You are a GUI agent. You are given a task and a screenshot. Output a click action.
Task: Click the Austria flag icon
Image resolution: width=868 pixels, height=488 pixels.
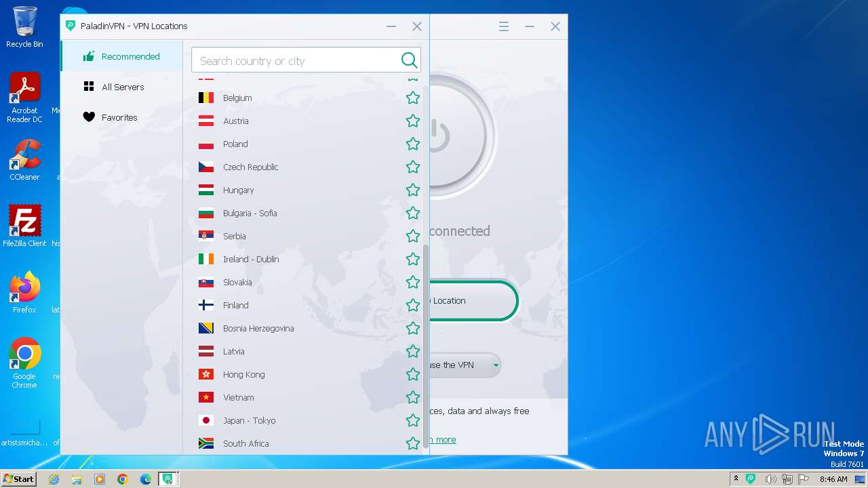pos(206,121)
